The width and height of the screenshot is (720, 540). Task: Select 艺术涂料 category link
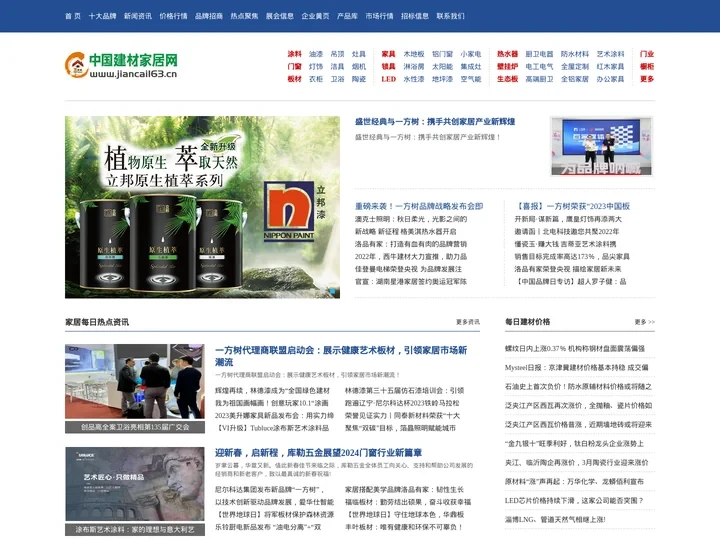[x=610, y=54]
